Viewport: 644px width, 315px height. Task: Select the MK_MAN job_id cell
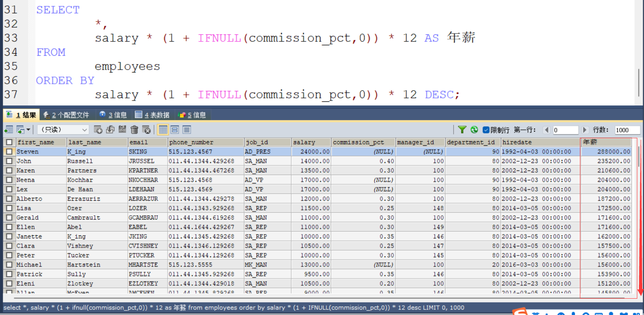click(x=267, y=265)
